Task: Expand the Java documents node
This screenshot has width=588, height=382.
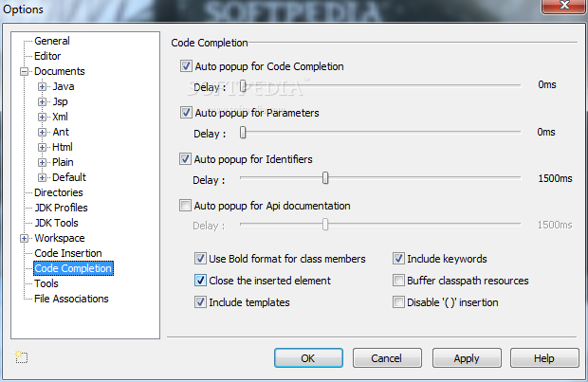Action: (42, 86)
